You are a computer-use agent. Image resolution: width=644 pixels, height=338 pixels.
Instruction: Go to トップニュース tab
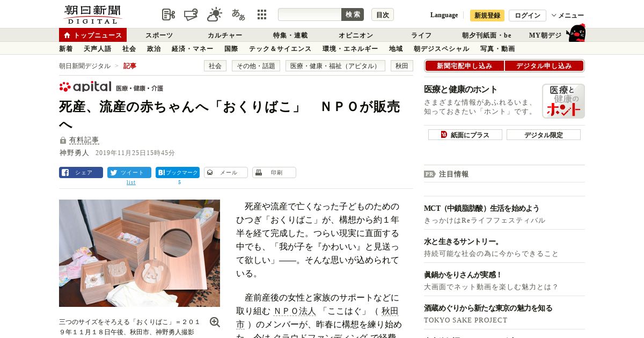pos(93,35)
